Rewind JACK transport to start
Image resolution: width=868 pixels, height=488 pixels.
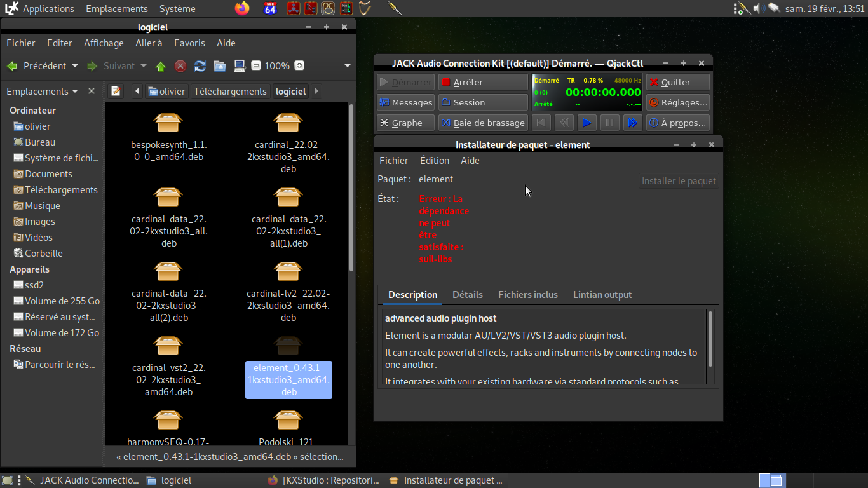click(x=541, y=123)
